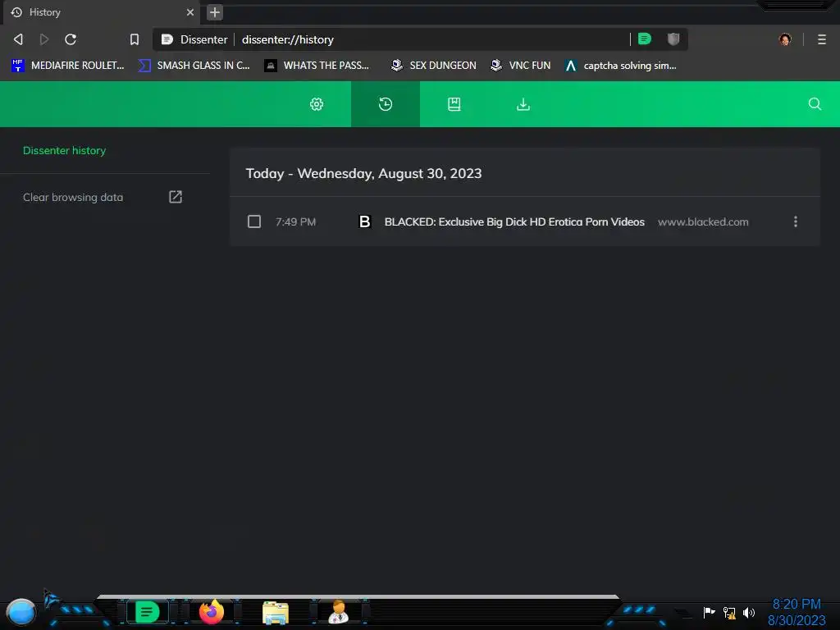Close the History tab
This screenshot has width=840, height=630.
coord(190,11)
